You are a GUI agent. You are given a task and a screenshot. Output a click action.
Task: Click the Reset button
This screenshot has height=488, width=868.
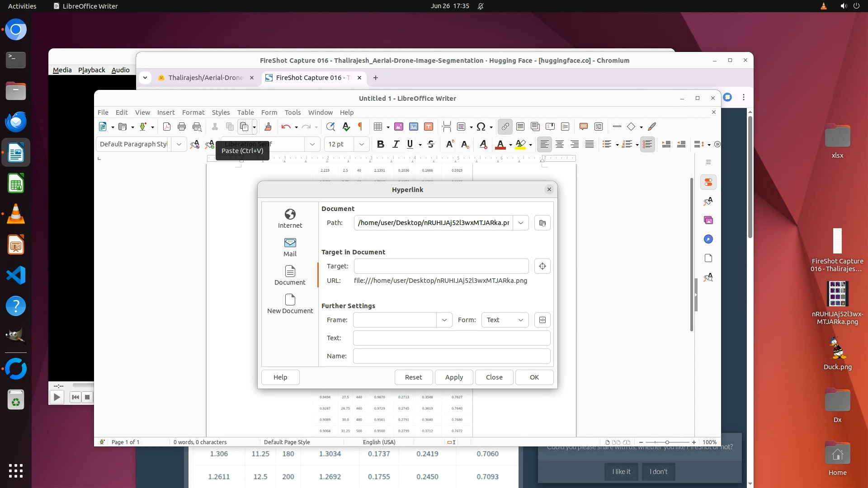point(413,377)
